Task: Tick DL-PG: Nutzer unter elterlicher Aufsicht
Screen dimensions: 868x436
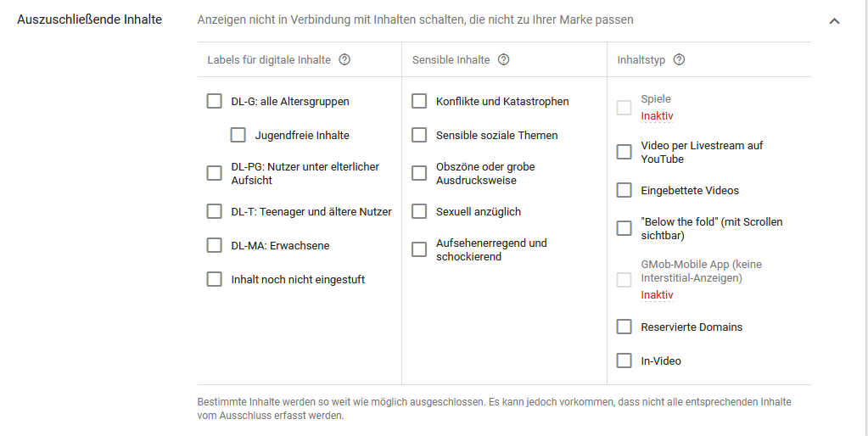Action: point(215,173)
